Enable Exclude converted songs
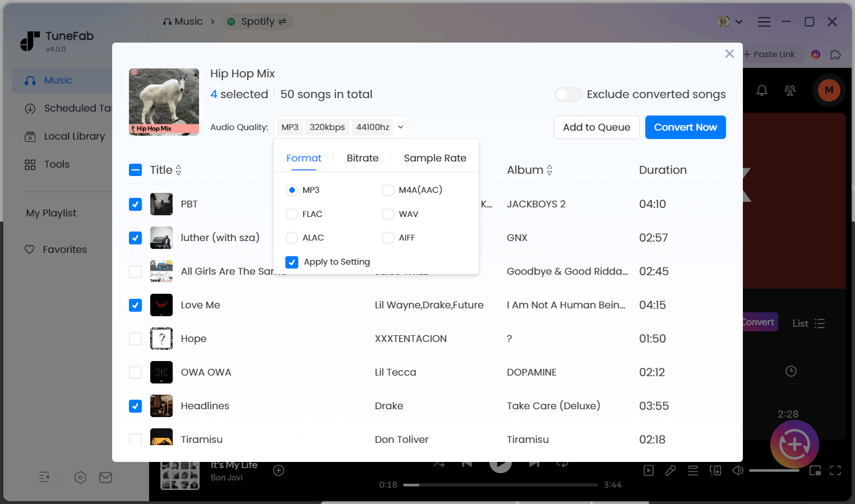855x504 pixels. click(568, 94)
